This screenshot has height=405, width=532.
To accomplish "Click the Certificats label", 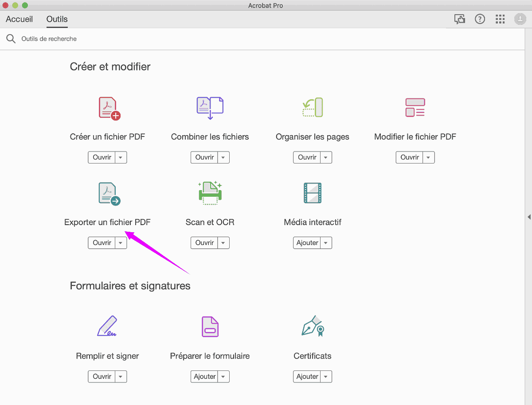I will coord(313,356).
